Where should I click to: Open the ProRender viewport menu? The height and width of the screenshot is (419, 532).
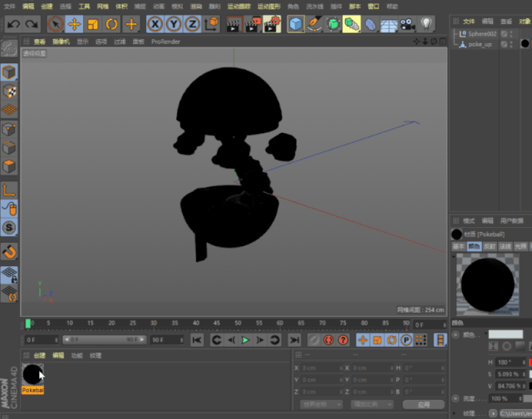coord(165,42)
